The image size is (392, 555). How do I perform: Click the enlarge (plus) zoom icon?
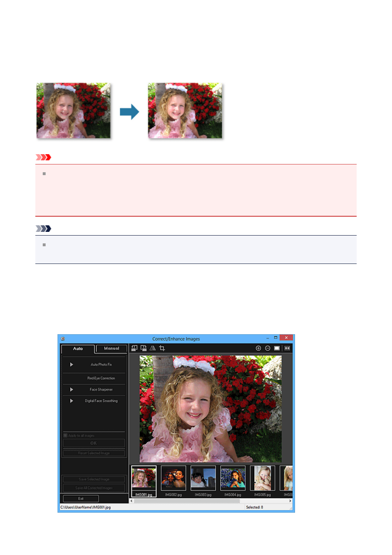pyautogui.click(x=258, y=348)
